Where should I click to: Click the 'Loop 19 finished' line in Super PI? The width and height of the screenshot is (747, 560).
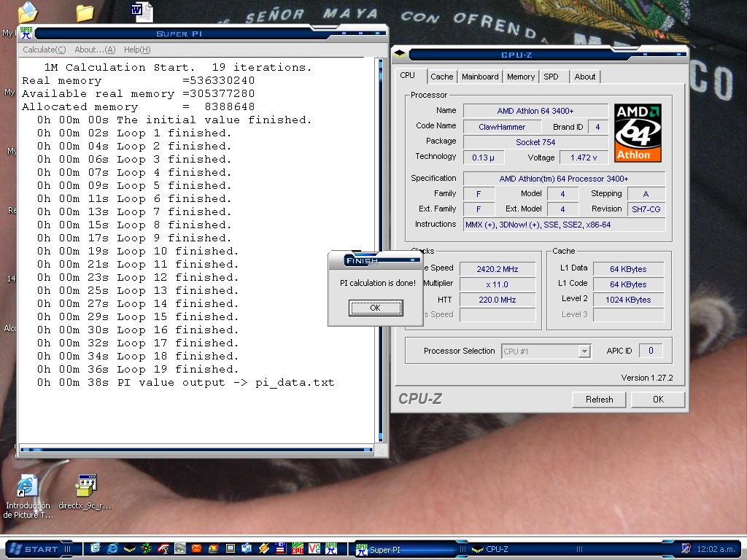[138, 369]
